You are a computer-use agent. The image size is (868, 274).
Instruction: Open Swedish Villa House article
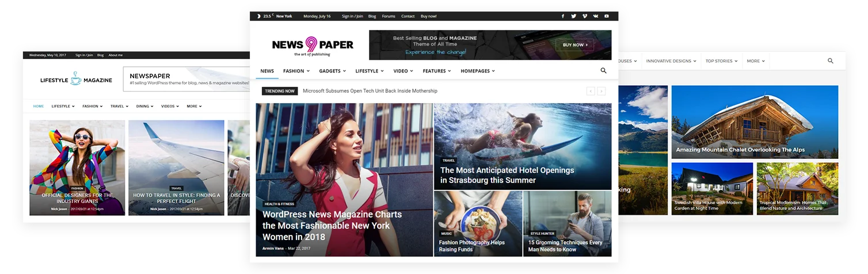pos(708,205)
